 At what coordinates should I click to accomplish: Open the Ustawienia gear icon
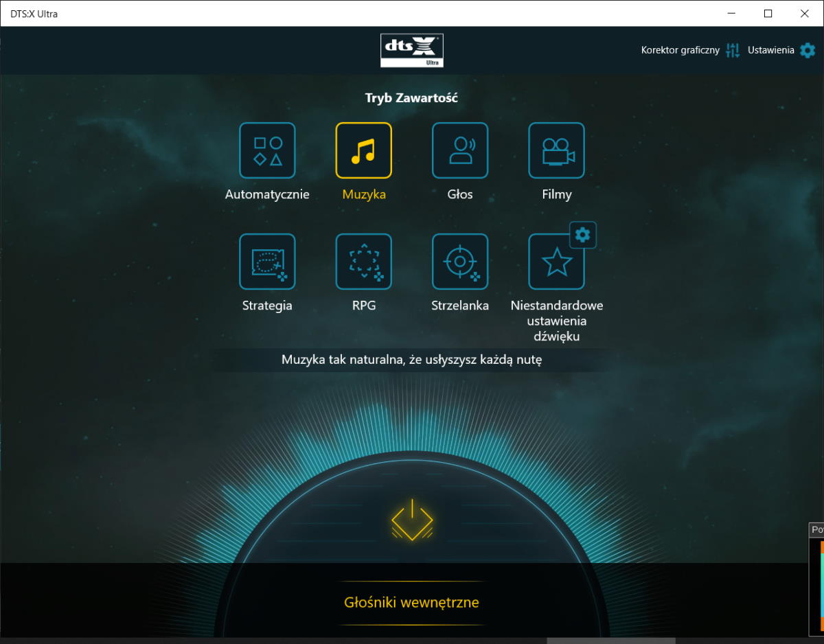(x=808, y=50)
